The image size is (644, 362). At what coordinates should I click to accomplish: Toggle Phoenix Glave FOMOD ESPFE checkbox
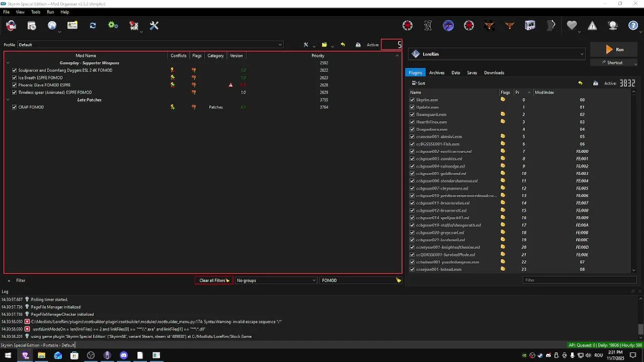15,85
